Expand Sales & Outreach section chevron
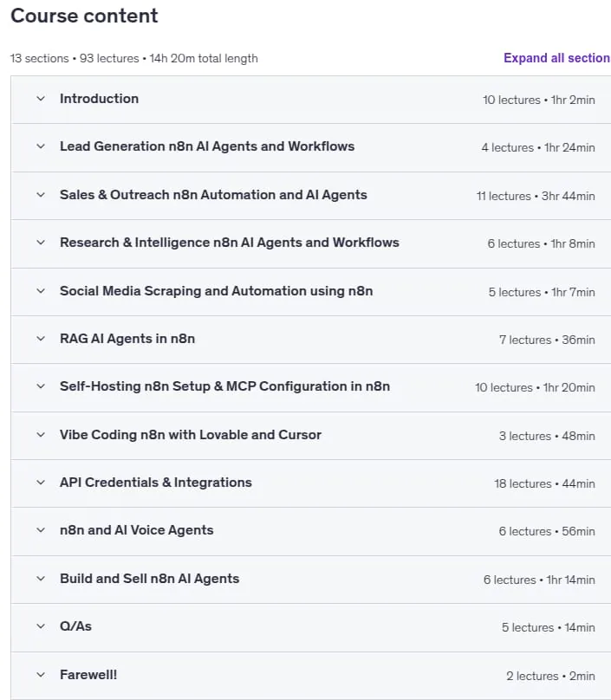Viewport: 611px width, 700px height. coord(41,195)
